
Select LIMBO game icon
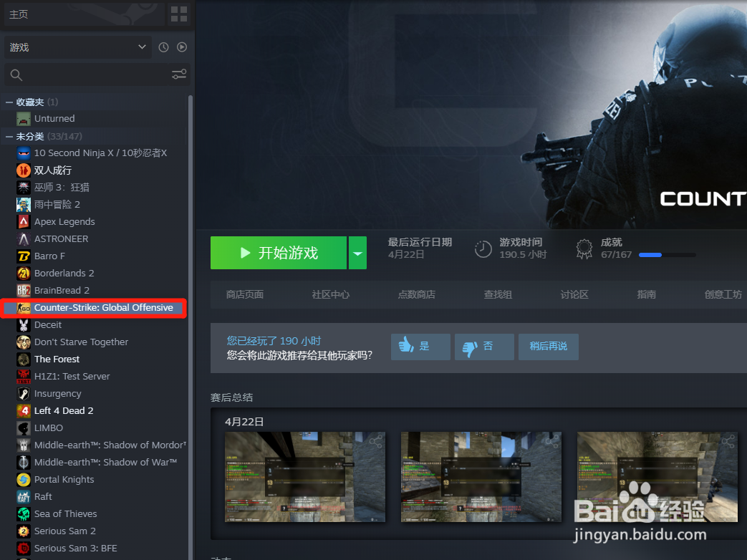pyautogui.click(x=24, y=428)
